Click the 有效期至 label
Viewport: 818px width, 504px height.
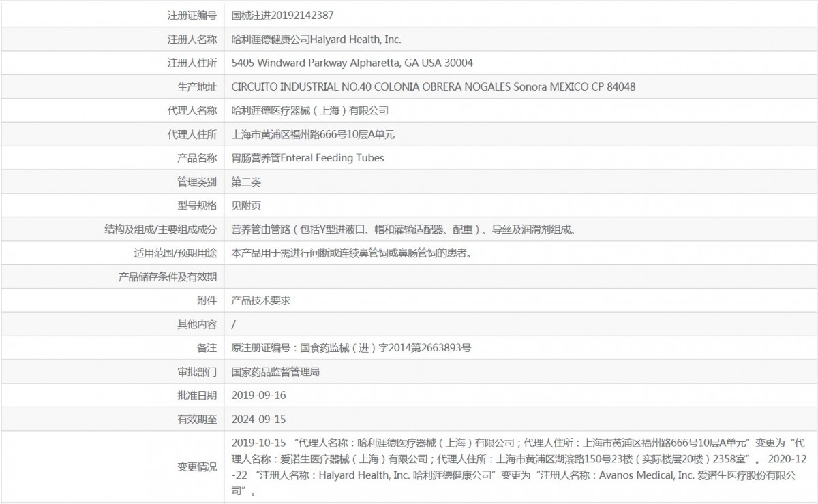(197, 419)
